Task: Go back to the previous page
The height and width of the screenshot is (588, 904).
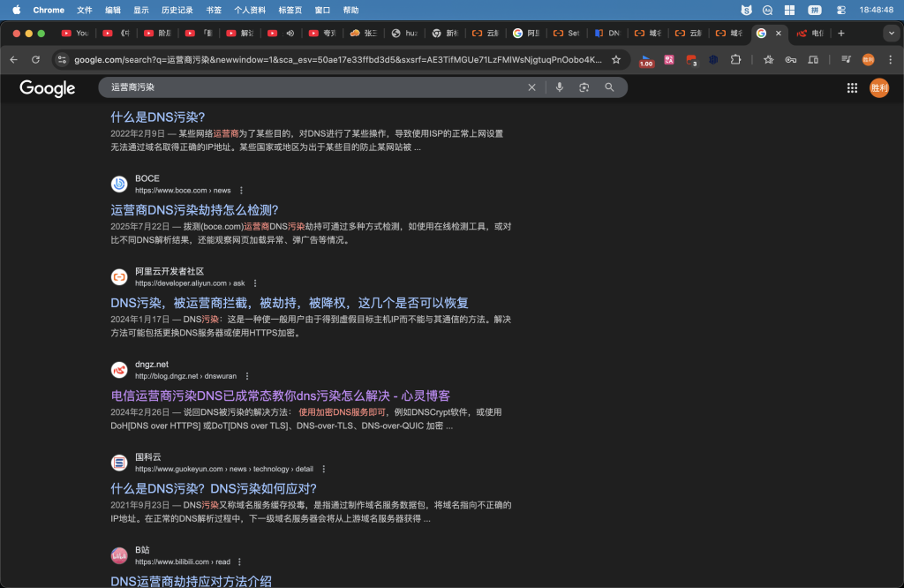Action: (13, 59)
